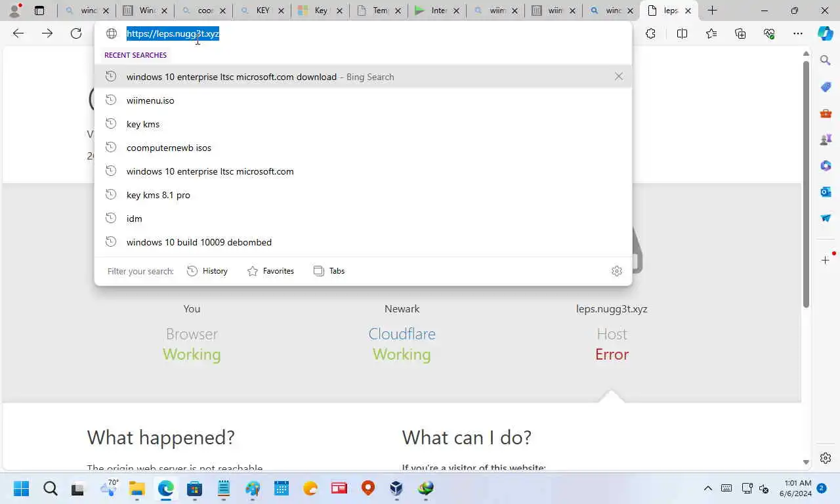
Task: Open File Explorer from taskbar
Action: pyautogui.click(x=136, y=488)
